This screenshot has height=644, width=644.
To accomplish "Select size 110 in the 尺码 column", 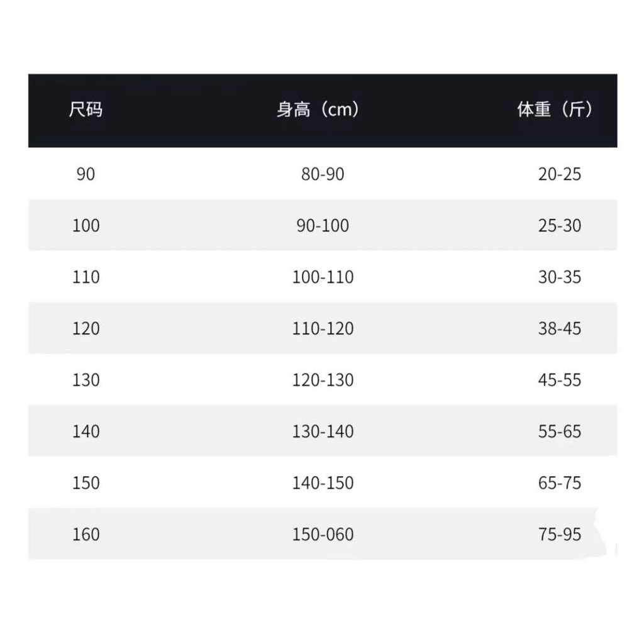I will coord(86,277).
